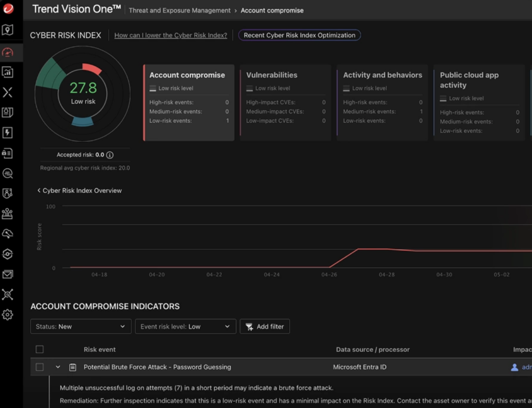This screenshot has height=408, width=532.
Task: Click risk level bars icon under Activity and behaviors
Action: 347,88
